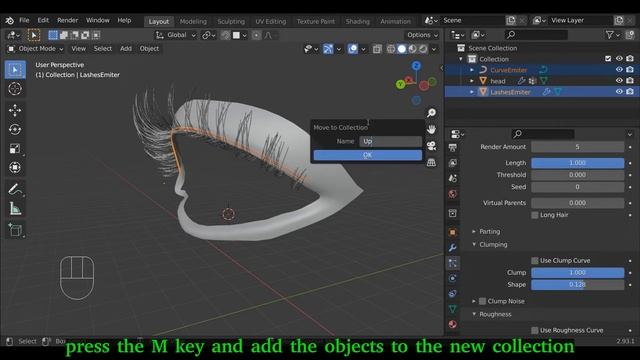The height and width of the screenshot is (360, 640).
Task: Expand head object tree item
Action: click(x=472, y=81)
